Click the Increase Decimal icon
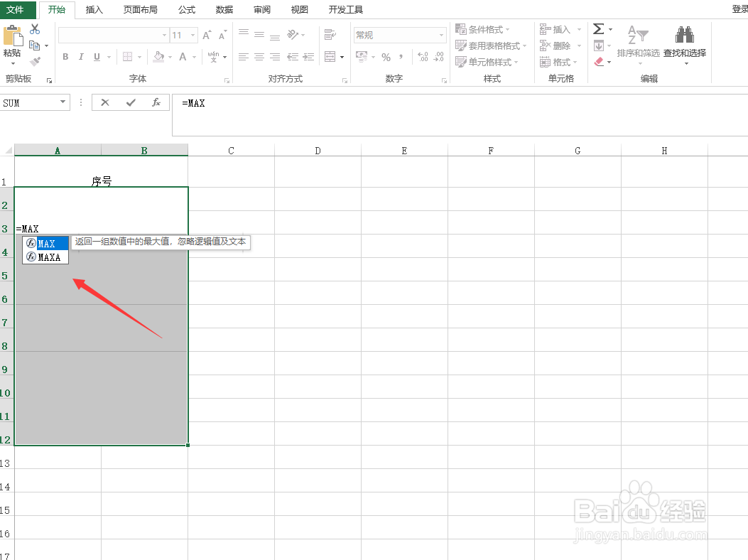Image resolution: width=748 pixels, height=560 pixels. point(423,57)
